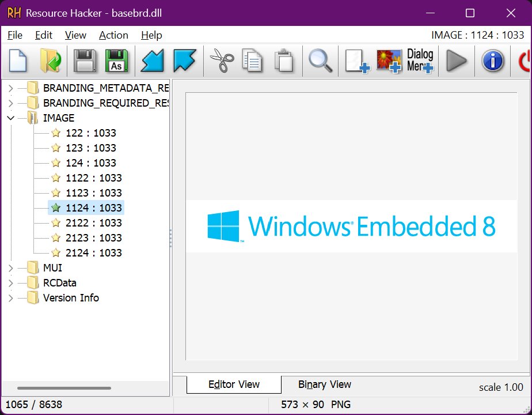Open the blue info icon
Screen dimensions: 532x415
[x=493, y=61]
